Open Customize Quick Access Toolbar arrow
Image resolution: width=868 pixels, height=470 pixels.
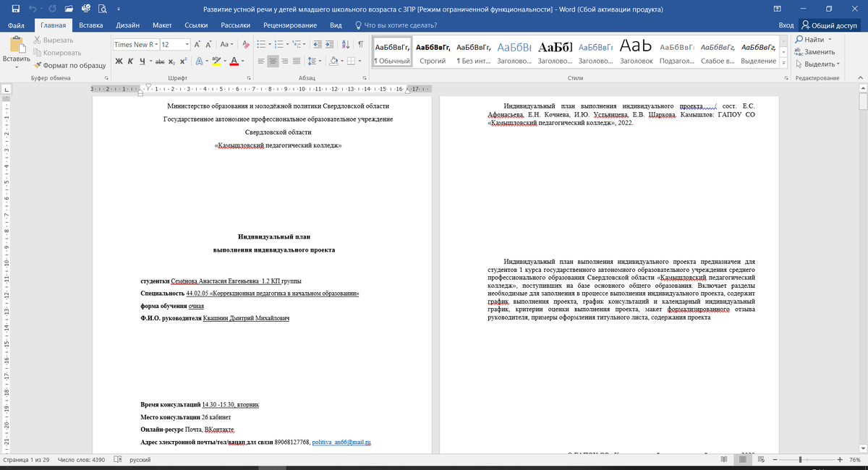118,9
